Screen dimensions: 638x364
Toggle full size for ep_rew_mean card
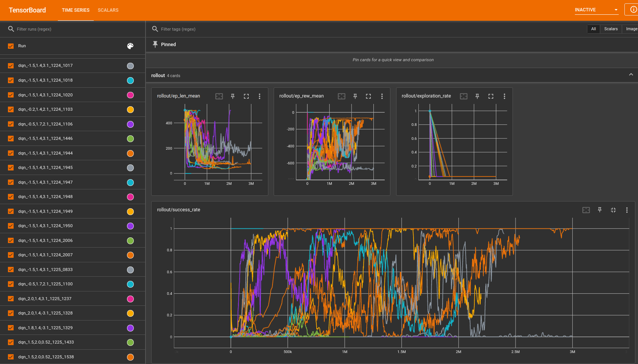(x=369, y=96)
